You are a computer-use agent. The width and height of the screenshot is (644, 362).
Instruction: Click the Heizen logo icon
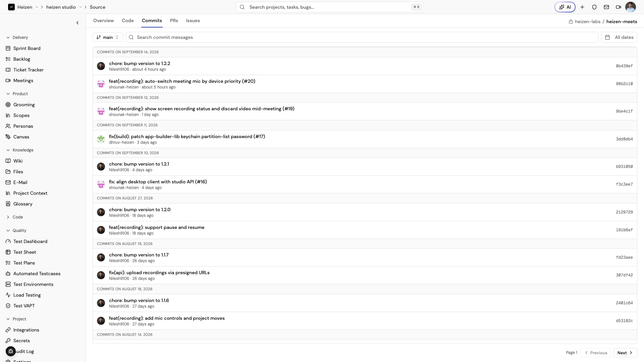coord(11,7)
